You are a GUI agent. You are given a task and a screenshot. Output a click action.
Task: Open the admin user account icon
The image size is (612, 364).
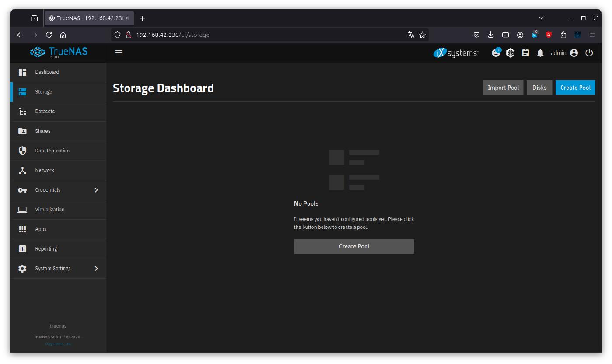(574, 53)
